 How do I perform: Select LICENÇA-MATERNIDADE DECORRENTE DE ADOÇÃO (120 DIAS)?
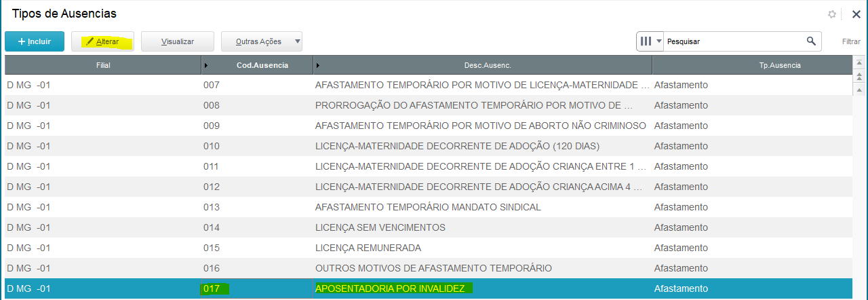click(482, 146)
